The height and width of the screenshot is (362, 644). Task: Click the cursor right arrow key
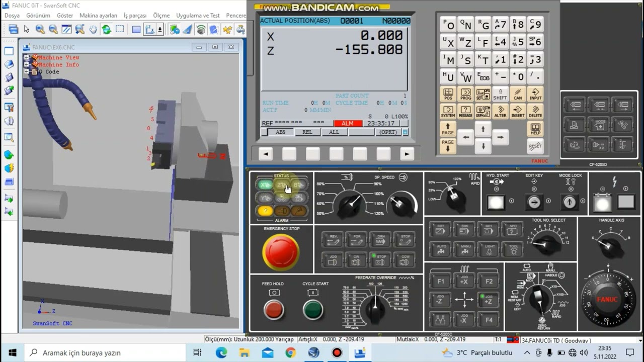tap(500, 137)
